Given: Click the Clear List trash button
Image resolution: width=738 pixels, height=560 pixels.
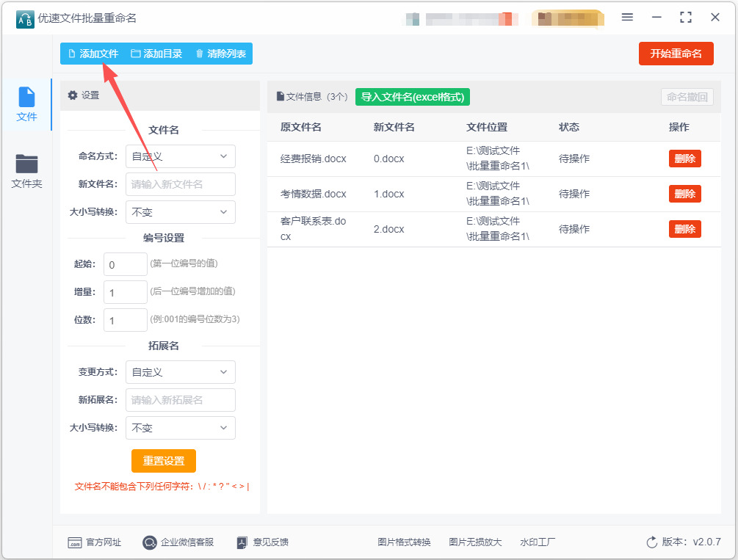Looking at the screenshot, I should point(220,54).
